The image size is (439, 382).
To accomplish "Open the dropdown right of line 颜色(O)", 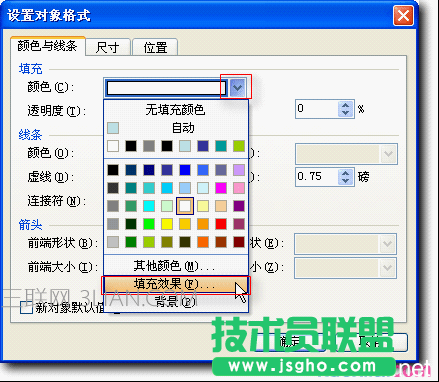I will 388,154.
